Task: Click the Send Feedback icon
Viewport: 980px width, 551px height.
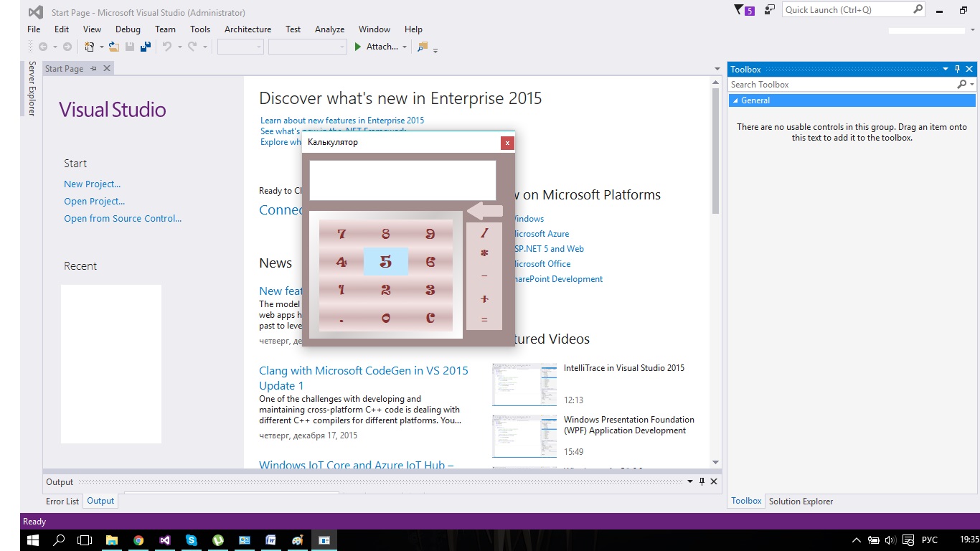Action: pos(770,10)
